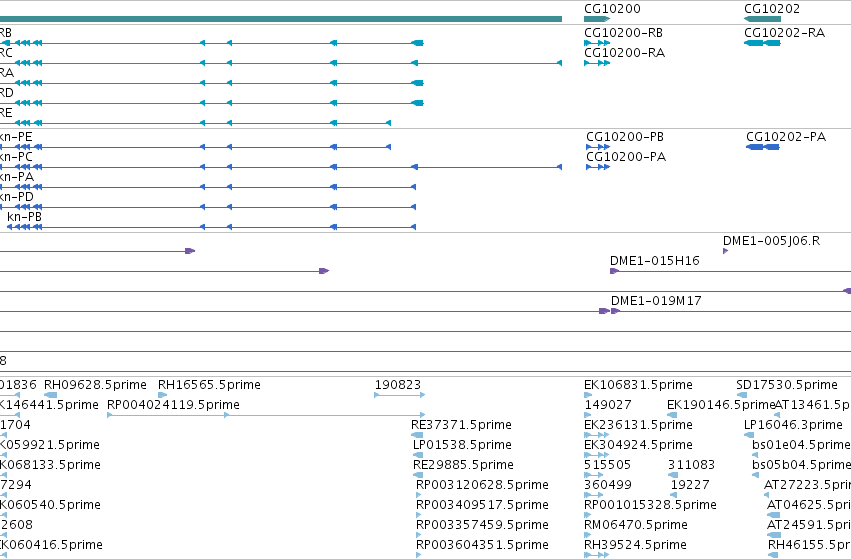Click the 190823 feature label

click(x=397, y=385)
